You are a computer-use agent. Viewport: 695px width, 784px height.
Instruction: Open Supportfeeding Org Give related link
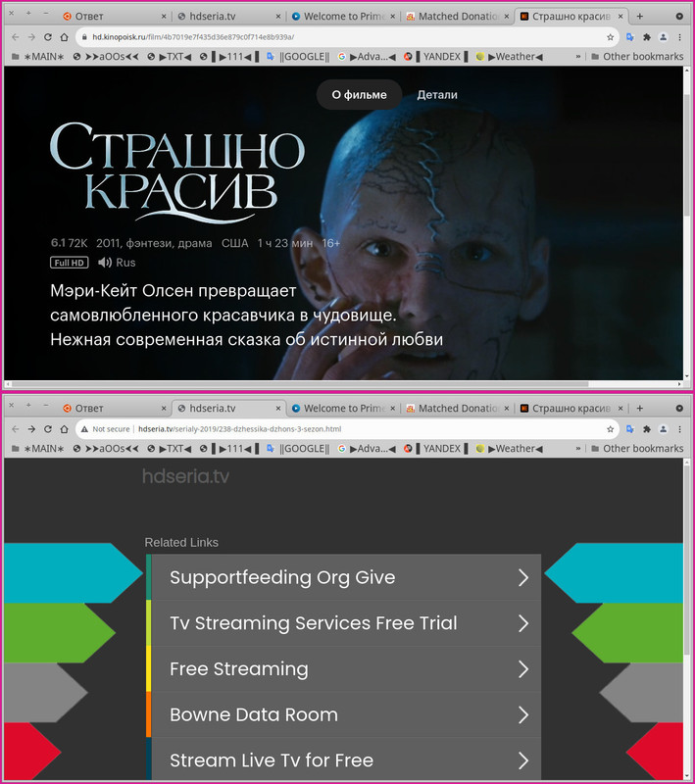343,577
